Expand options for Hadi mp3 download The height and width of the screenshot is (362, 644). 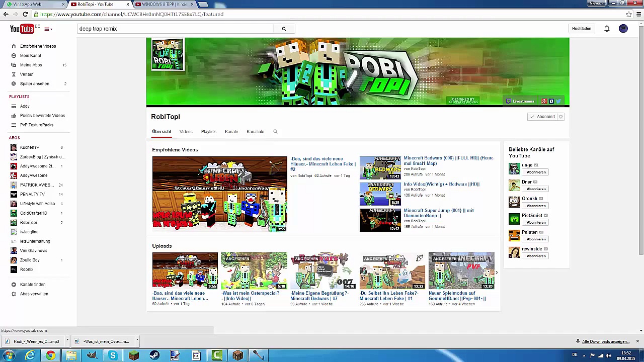(x=67, y=341)
